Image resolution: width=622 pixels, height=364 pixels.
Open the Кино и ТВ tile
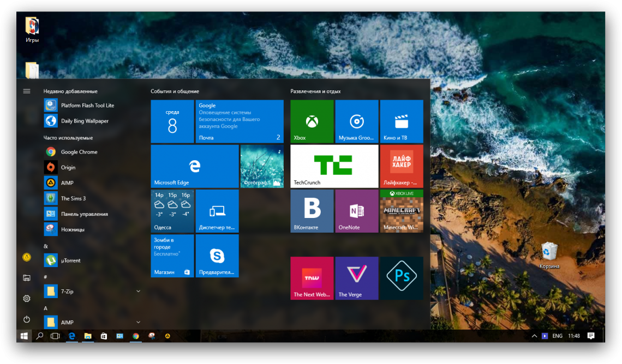pos(402,121)
